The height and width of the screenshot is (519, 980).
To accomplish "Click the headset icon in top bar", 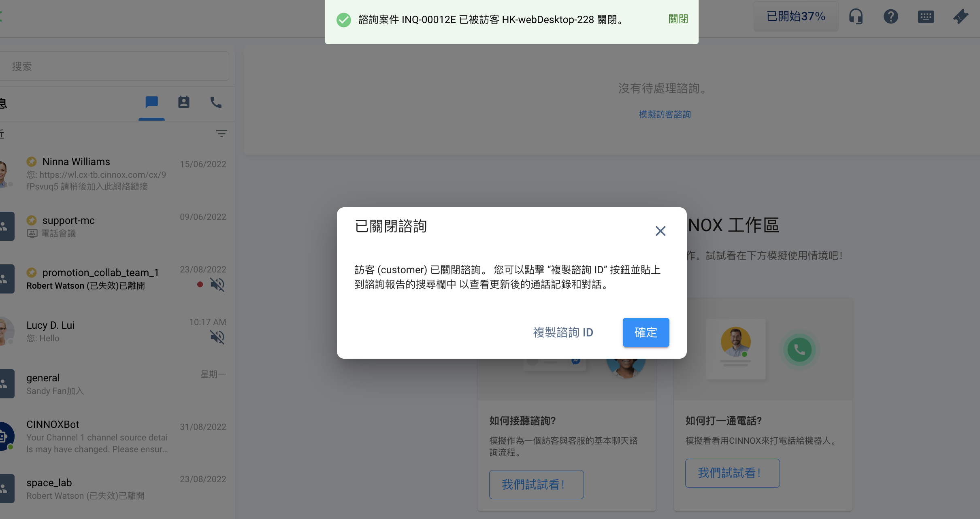I will pyautogui.click(x=856, y=17).
